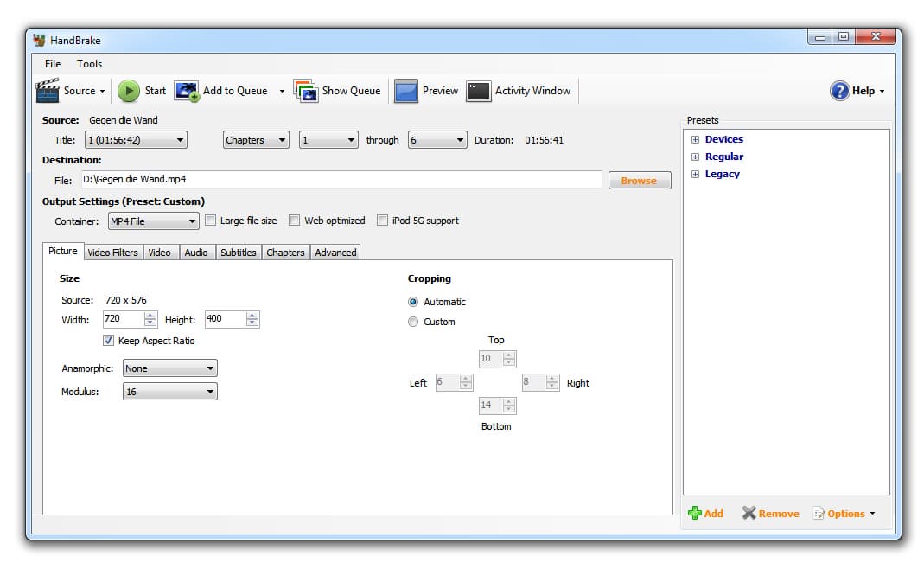The width and height of the screenshot is (924, 569).
Task: Click the Width value field
Action: click(123, 319)
